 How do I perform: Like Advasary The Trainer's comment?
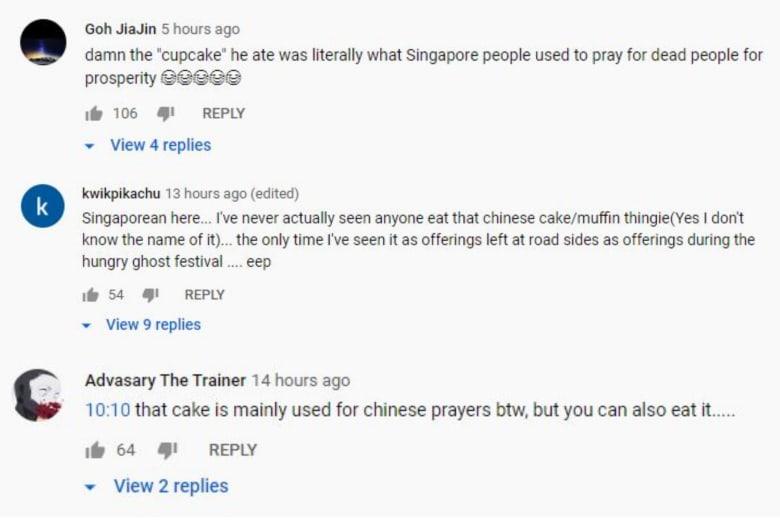(x=95, y=450)
